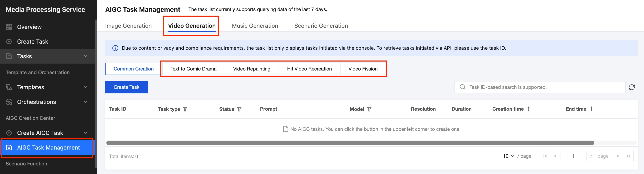Sort by Creation time arrows
This screenshot has height=174, width=644.
(528, 109)
